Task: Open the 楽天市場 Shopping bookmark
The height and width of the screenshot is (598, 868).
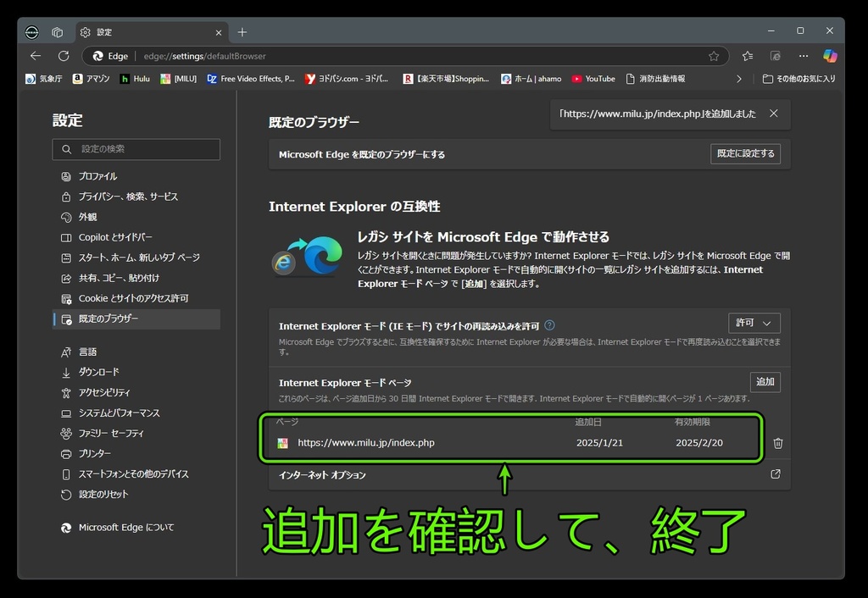Action: point(446,79)
